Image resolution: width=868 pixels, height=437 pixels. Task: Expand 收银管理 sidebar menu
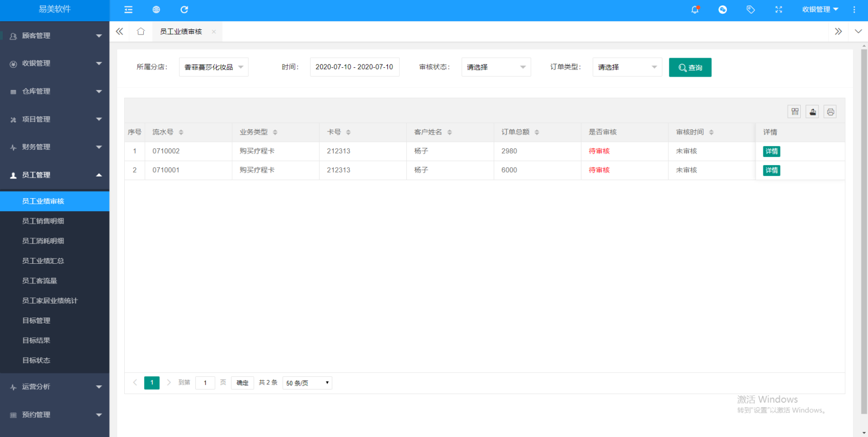click(55, 64)
